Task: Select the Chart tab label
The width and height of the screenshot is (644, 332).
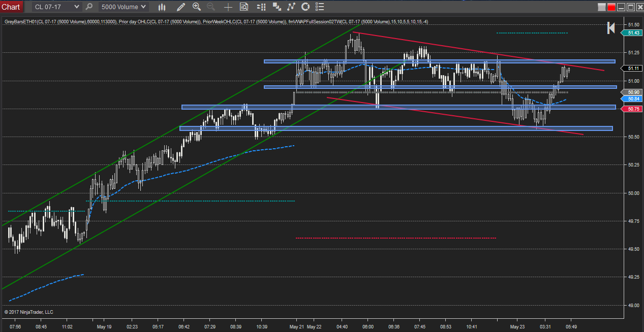Action: 11,7
